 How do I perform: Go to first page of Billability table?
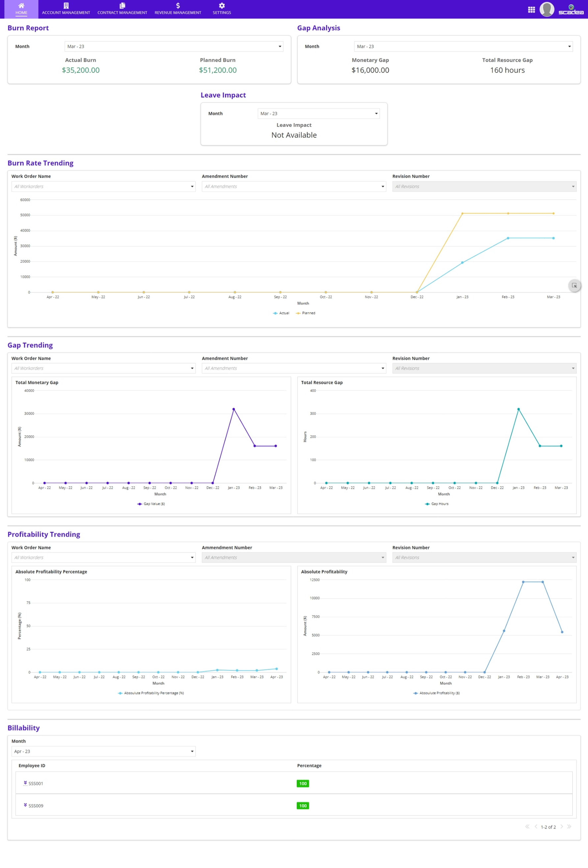(x=527, y=826)
